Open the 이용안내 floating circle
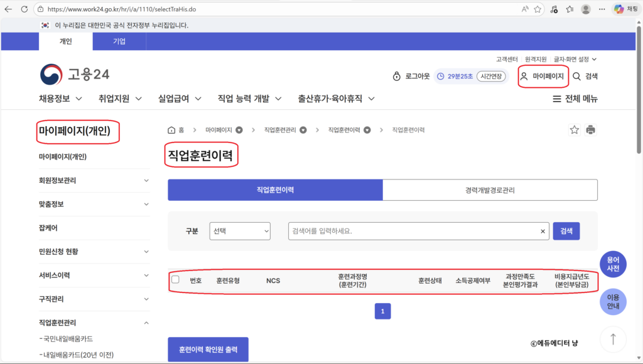643x364 pixels. [x=613, y=302]
